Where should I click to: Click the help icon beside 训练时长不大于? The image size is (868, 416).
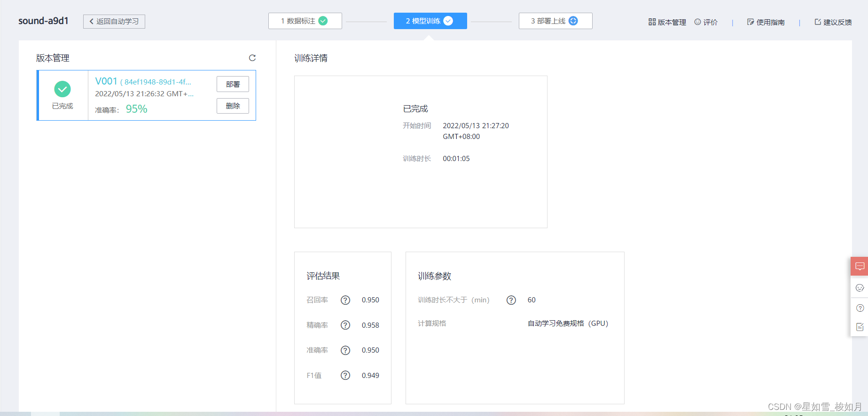tap(511, 300)
